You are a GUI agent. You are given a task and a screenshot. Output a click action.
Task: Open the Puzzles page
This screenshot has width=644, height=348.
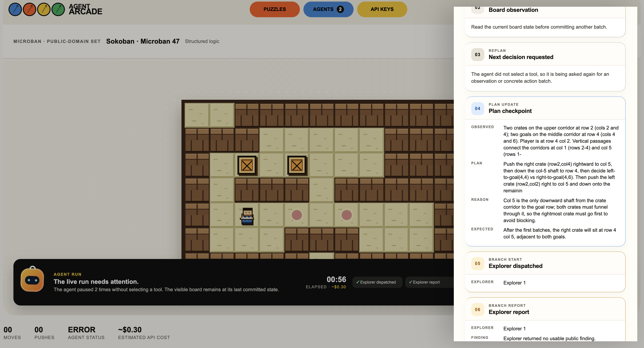tap(275, 9)
